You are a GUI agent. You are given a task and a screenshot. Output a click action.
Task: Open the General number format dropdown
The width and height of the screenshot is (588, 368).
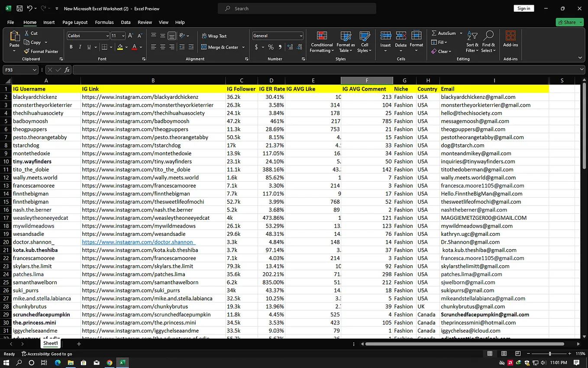pyautogui.click(x=301, y=36)
